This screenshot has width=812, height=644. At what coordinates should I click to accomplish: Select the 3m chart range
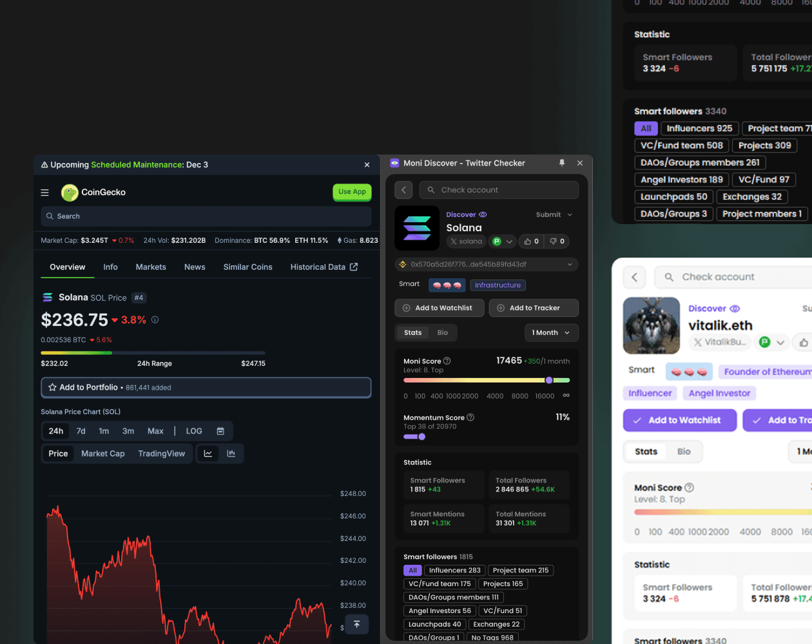(128, 431)
